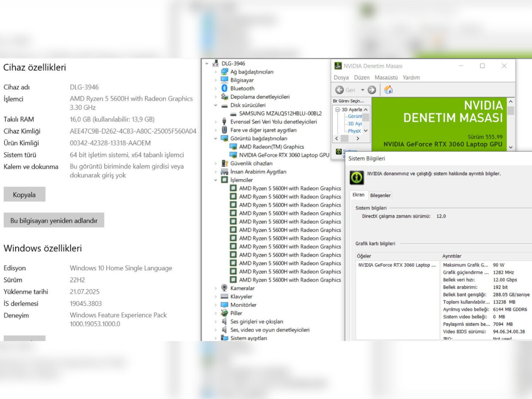This screenshot has height=399, width=532.
Task: Go back using the Geri arrow
Action: [x=340, y=90]
